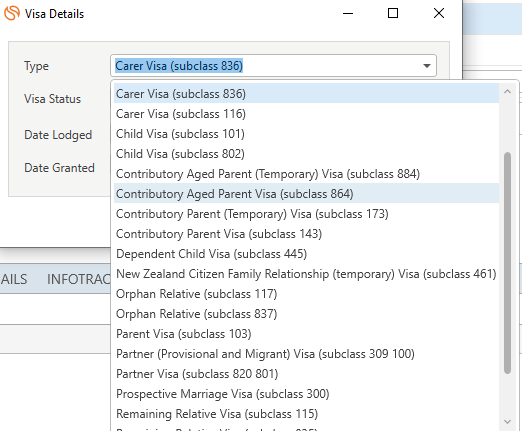Choose Contributory Parent Visa (subclass 143)

tap(306, 234)
